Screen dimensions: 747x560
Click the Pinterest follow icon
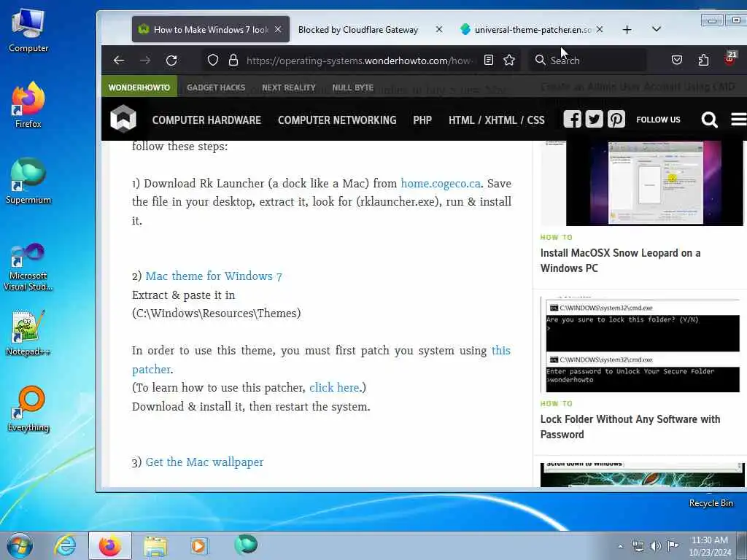[x=616, y=119]
